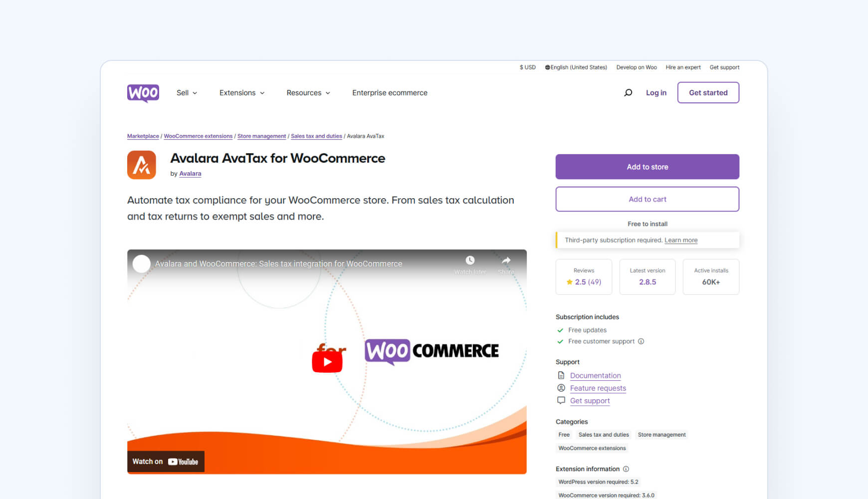Open Get support in top bar
Image resolution: width=868 pixels, height=499 pixels.
(x=724, y=67)
